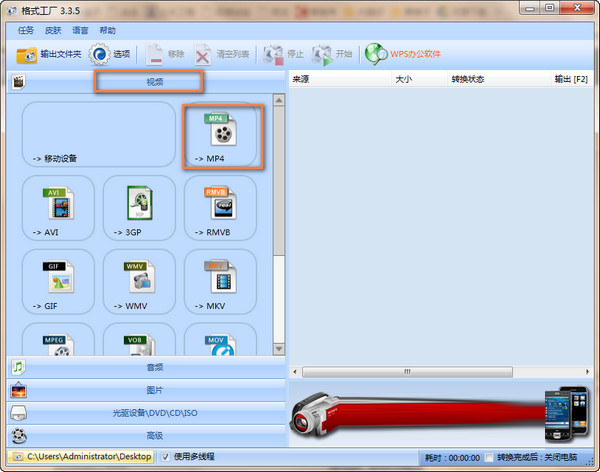Pick the GIF format icon

(x=58, y=282)
